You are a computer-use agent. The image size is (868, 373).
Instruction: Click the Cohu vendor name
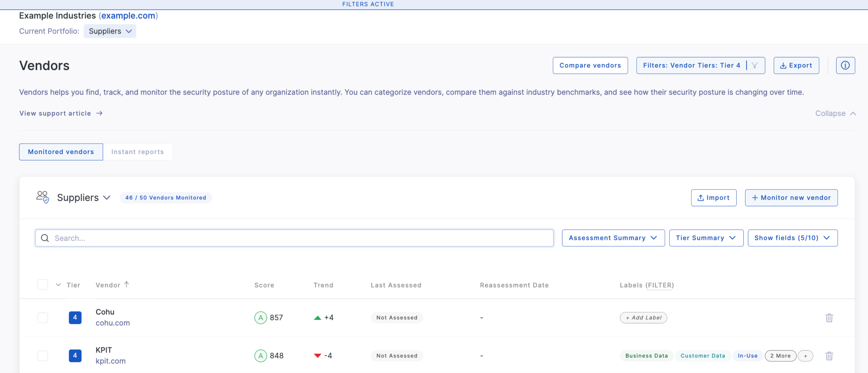tap(105, 312)
